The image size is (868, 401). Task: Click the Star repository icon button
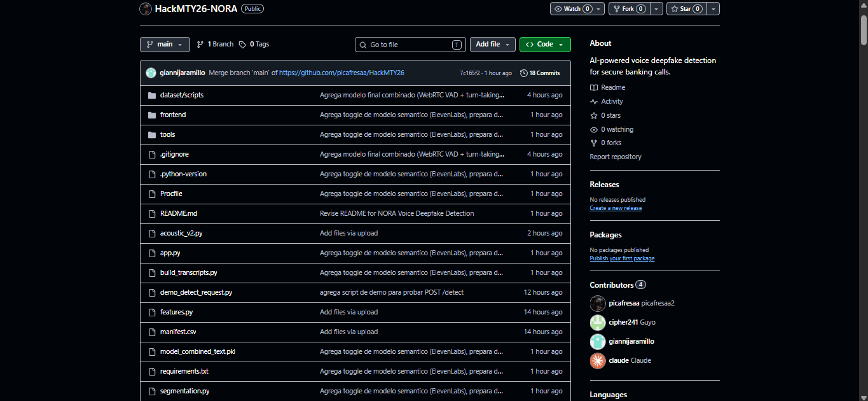coord(675,9)
